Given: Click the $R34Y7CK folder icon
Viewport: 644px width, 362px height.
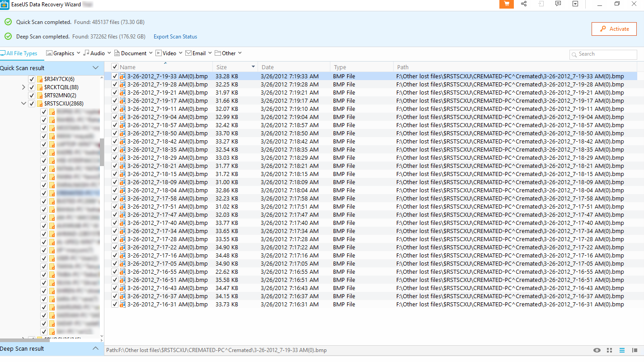Looking at the screenshot, I should [40, 79].
